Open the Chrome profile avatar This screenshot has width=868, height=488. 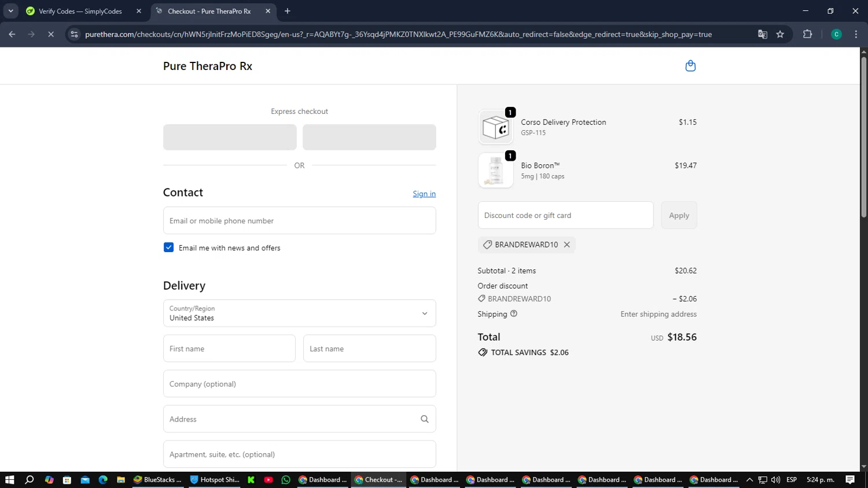click(836, 34)
